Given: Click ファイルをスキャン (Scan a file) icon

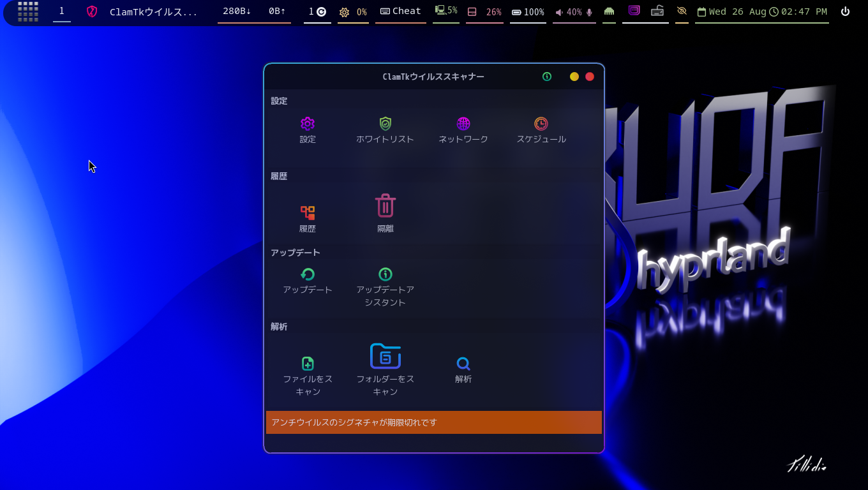Looking at the screenshot, I should pyautogui.click(x=308, y=364).
